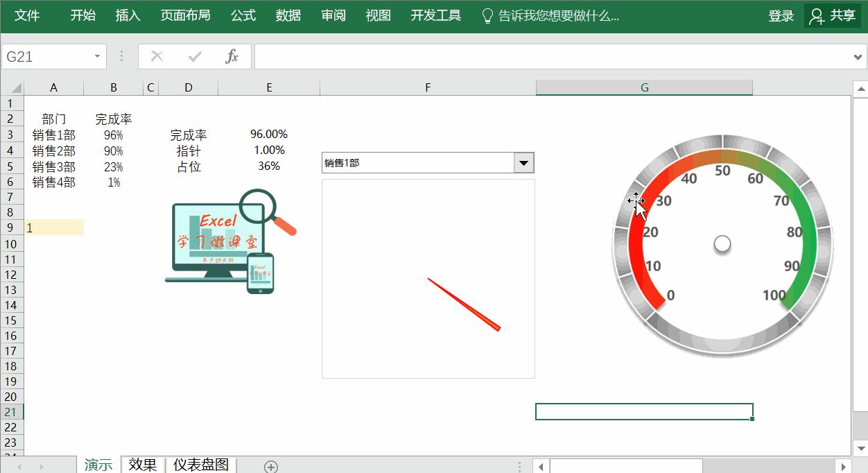Open the 仪表盘图 sheet tab
Image resolution: width=868 pixels, height=473 pixels.
(200, 465)
